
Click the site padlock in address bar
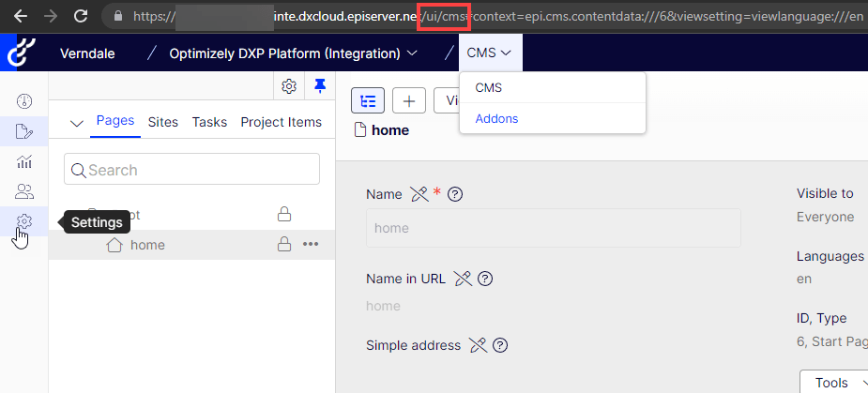pyautogui.click(x=118, y=16)
